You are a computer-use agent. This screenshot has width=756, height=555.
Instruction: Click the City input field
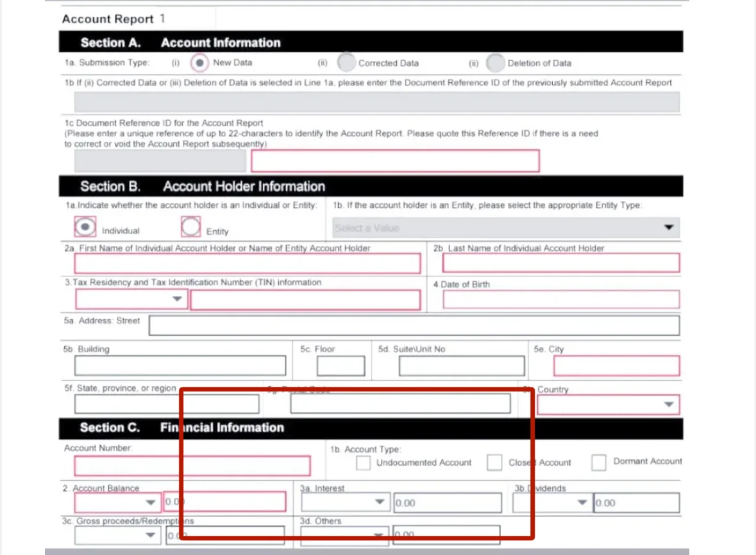(617, 366)
